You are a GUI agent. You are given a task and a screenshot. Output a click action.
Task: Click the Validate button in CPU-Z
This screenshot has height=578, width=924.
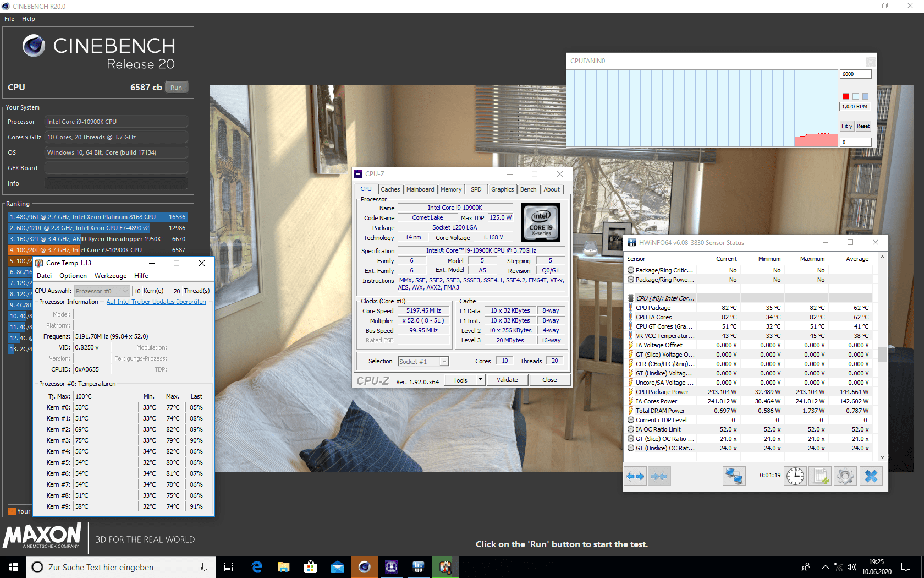pos(507,380)
